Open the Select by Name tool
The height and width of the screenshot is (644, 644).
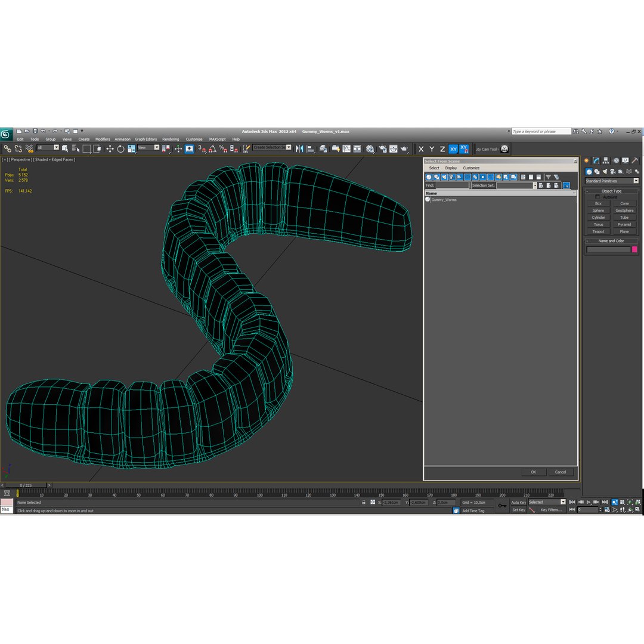click(x=76, y=148)
